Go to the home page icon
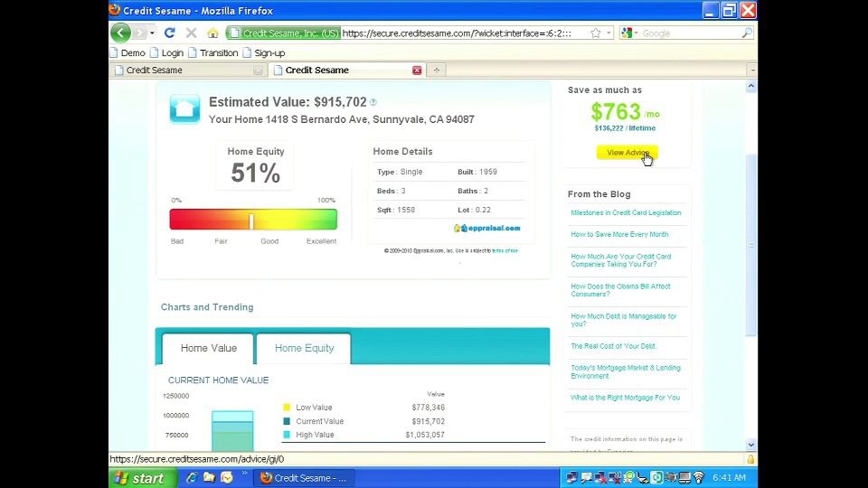The height and width of the screenshot is (488, 868). [212, 33]
